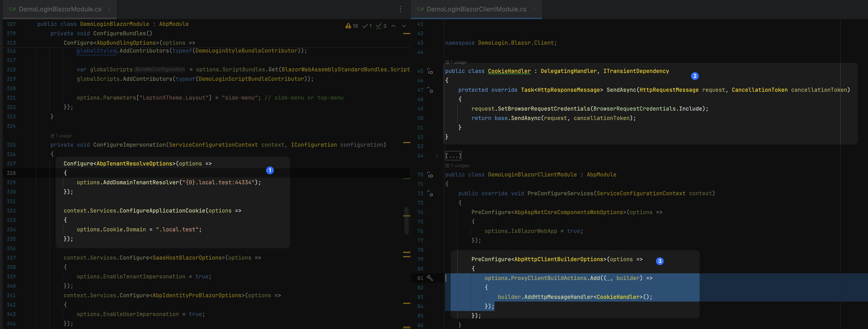Image resolution: width=868 pixels, height=329 pixels.
Task: Click the implements gutter icon on line 45
Action: pos(430,71)
